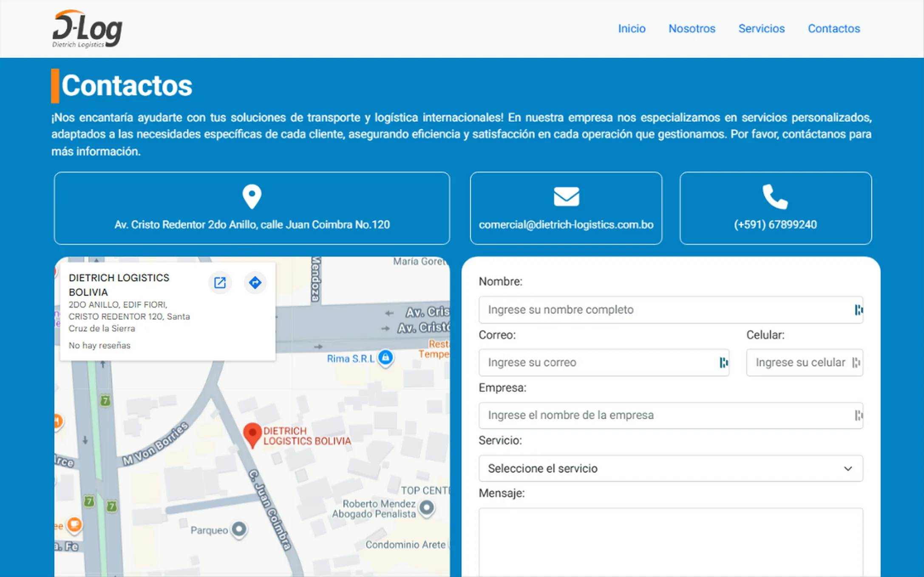Open the Nosotros menu item
Viewport: 924px width, 577px height.
[x=692, y=28]
